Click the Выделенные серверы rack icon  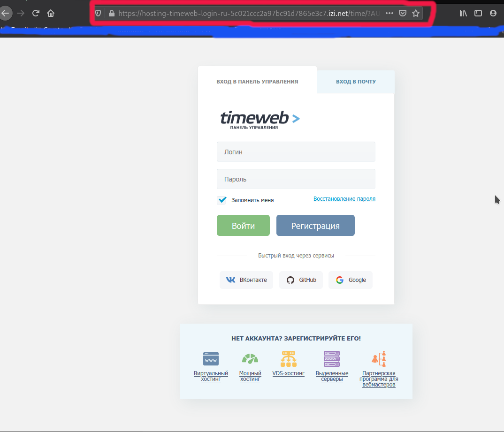coord(332,359)
